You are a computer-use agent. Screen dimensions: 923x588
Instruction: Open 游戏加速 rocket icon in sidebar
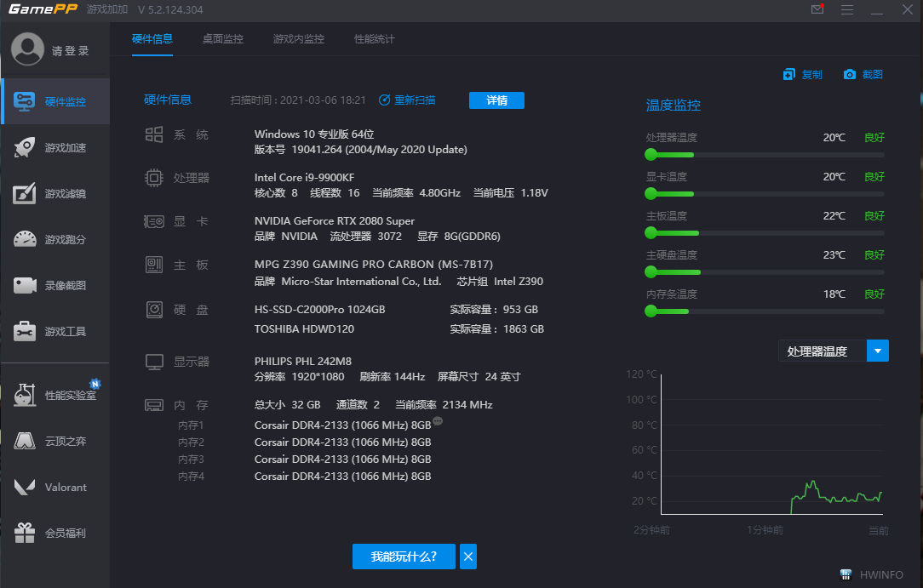click(x=24, y=147)
